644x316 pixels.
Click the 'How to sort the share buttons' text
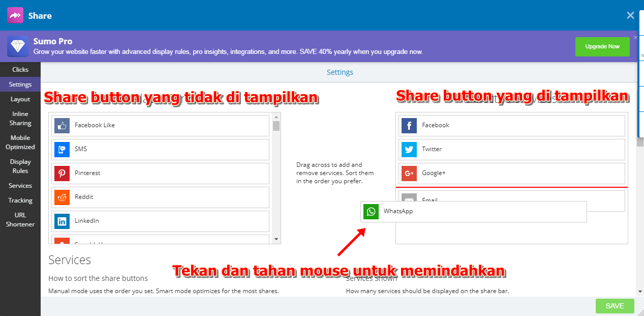tap(98, 278)
